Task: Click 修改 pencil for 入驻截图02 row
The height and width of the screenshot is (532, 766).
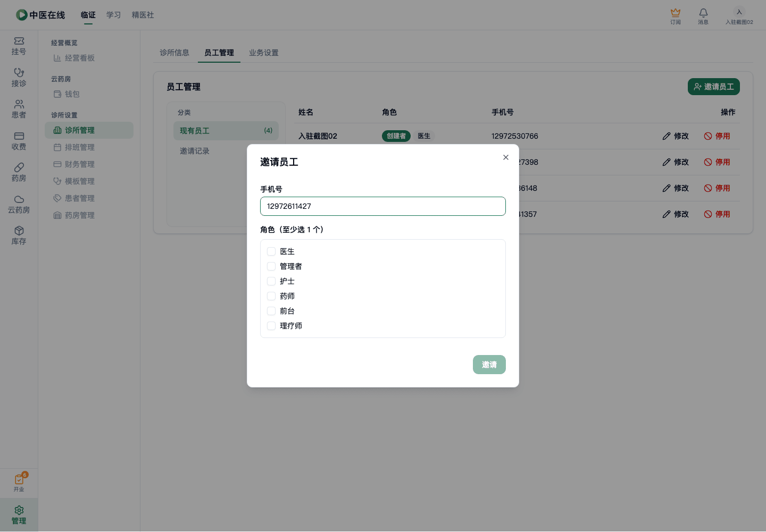Action: pyautogui.click(x=676, y=136)
